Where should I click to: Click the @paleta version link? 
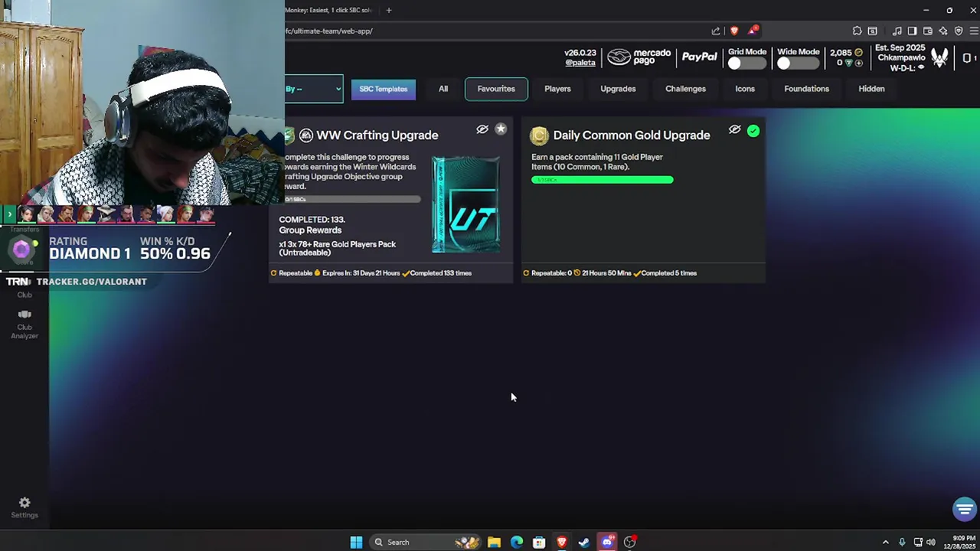pos(580,63)
